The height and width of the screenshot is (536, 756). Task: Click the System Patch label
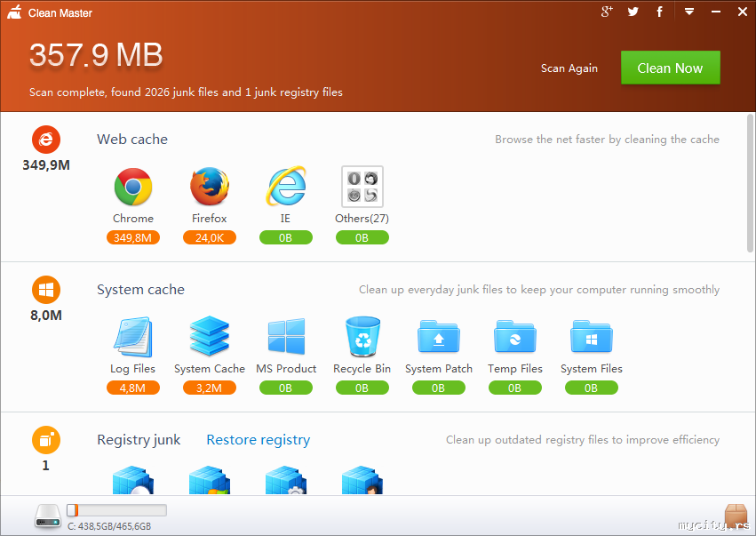(x=439, y=369)
